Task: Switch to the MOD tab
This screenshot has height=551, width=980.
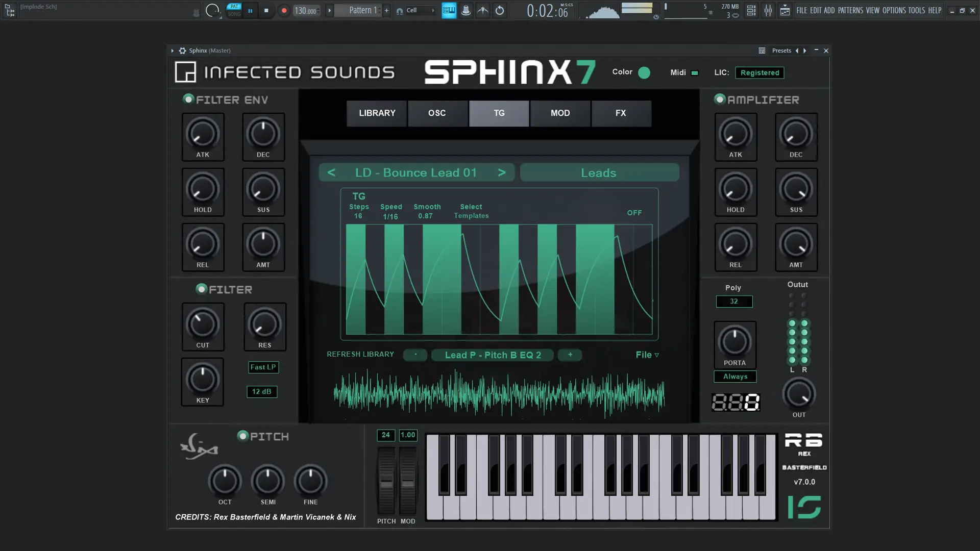Action: point(560,113)
